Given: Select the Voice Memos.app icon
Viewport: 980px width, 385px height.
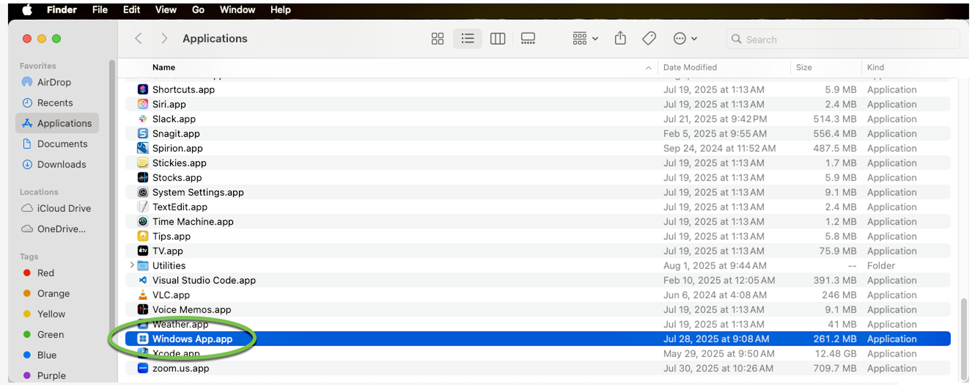Looking at the screenshot, I should click(x=143, y=309).
